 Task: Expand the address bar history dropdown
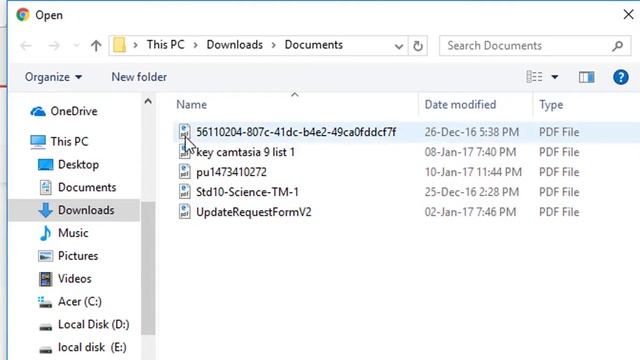click(x=399, y=46)
